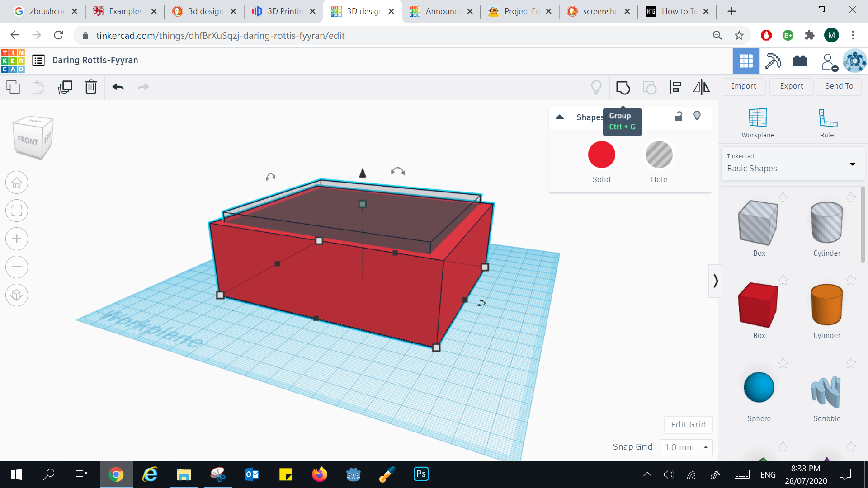
Task: Select the Ungroup tool
Action: coord(650,87)
